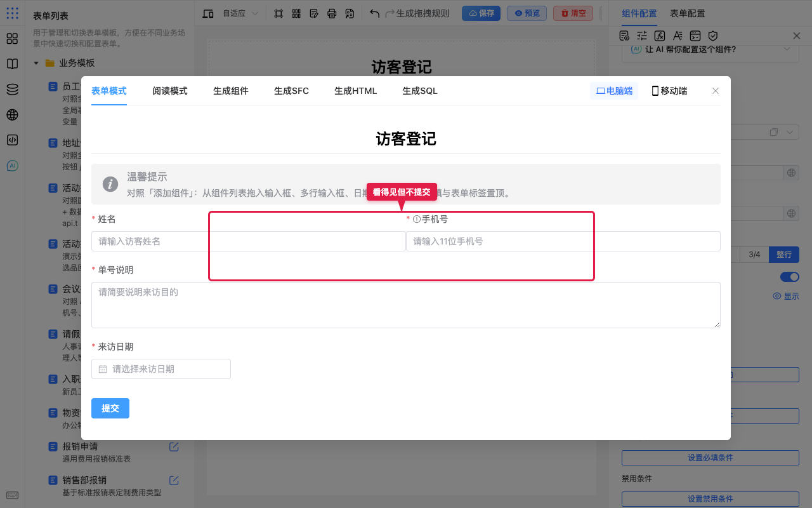812x508 pixels.
Task: Click first globe icon beside config input
Action: click(791, 173)
